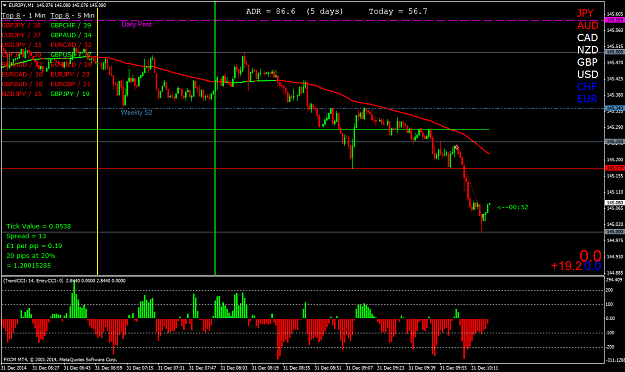Click the '20 pips at 20%' text
The width and height of the screenshot is (625, 372).
click(31, 256)
